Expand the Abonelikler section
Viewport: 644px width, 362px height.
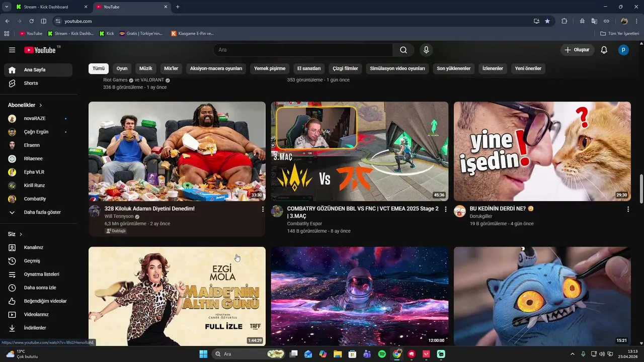25,105
